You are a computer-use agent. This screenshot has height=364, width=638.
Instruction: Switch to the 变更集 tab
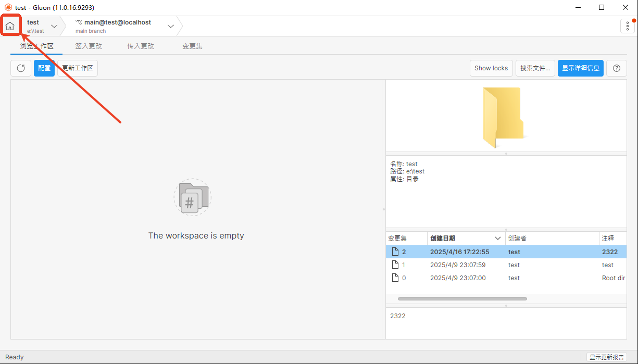[x=192, y=46]
